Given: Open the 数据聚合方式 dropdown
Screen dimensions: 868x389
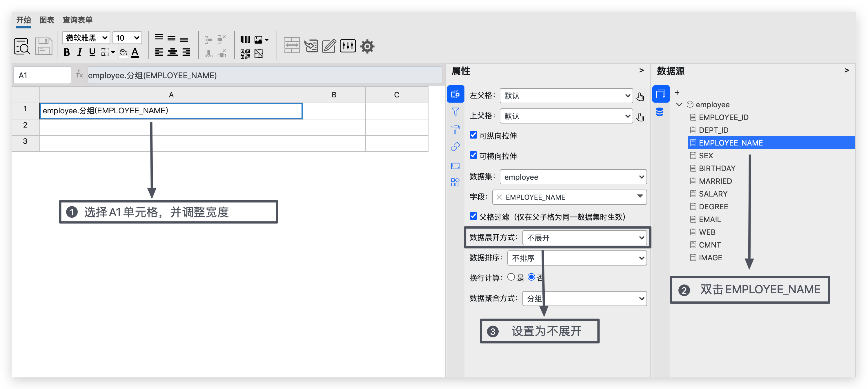Looking at the screenshot, I should pos(584,298).
